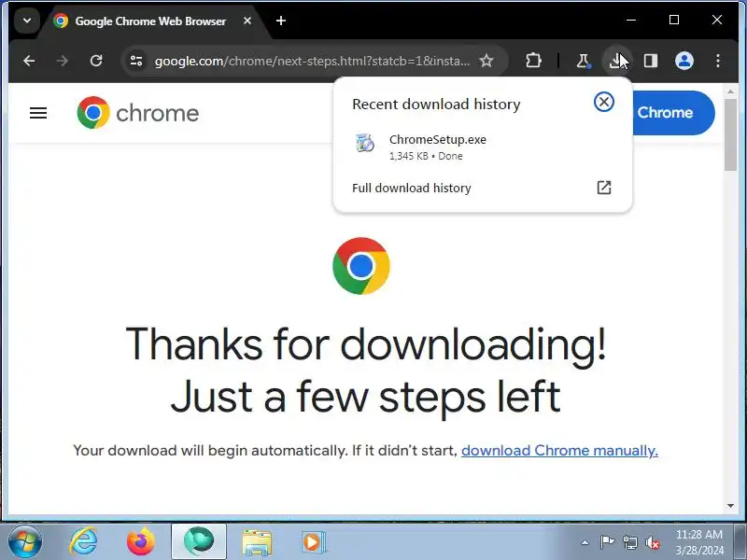747x560 pixels.
Task: Click the open-in-new-tab icon for download history
Action: pyautogui.click(x=603, y=188)
